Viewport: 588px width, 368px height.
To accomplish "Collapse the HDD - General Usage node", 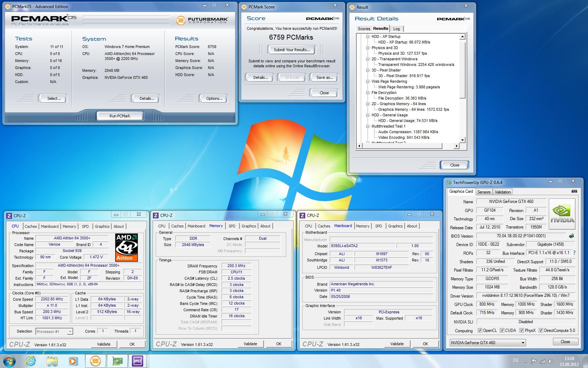I will coord(368,115).
